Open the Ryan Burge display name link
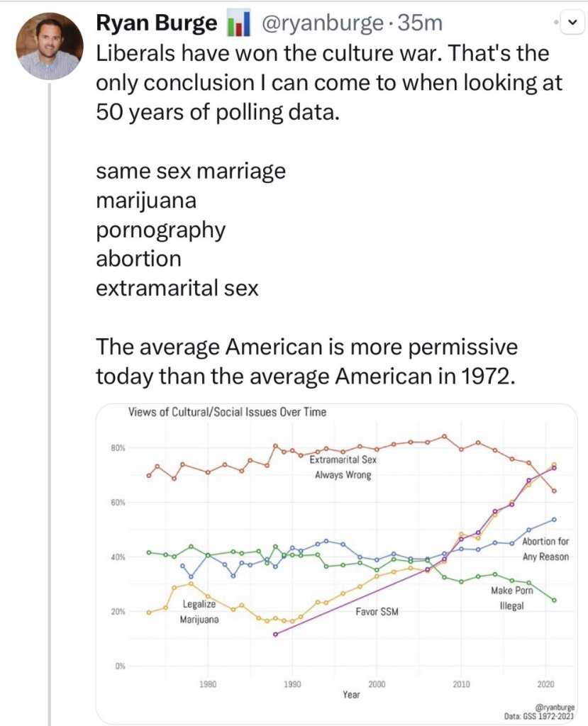The height and width of the screenshot is (726, 588). (156, 23)
